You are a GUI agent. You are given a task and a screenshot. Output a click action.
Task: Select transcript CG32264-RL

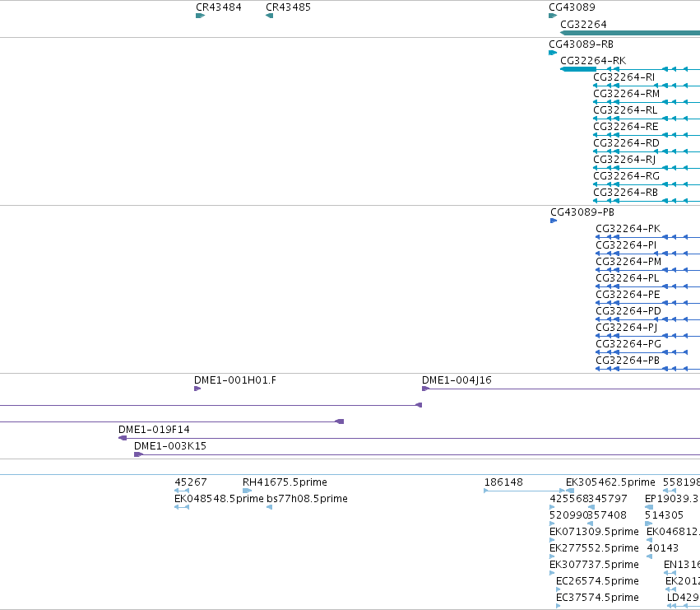[x=625, y=110]
